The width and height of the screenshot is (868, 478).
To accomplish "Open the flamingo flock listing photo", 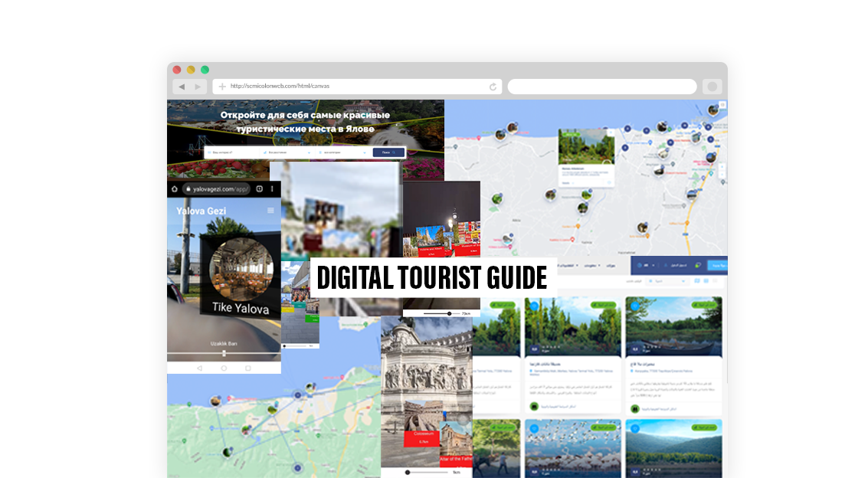I will pos(573,448).
